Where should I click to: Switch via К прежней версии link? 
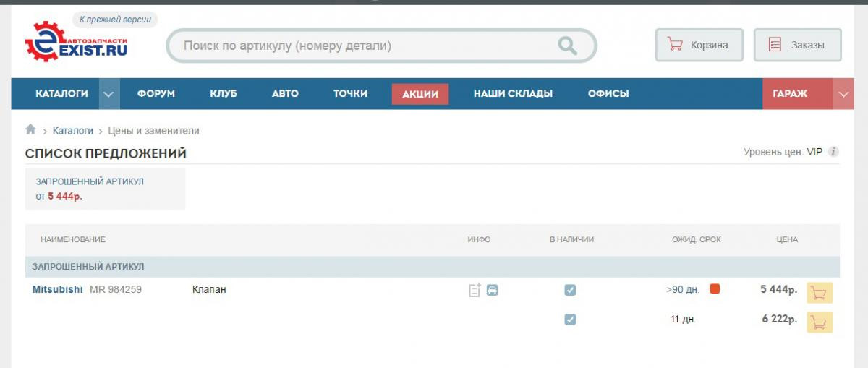click(116, 20)
